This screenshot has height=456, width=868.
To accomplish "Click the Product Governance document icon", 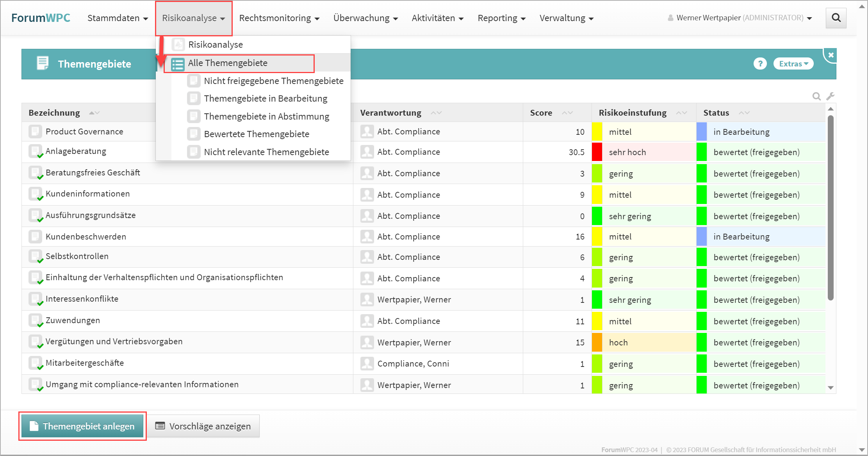I will tap(35, 132).
